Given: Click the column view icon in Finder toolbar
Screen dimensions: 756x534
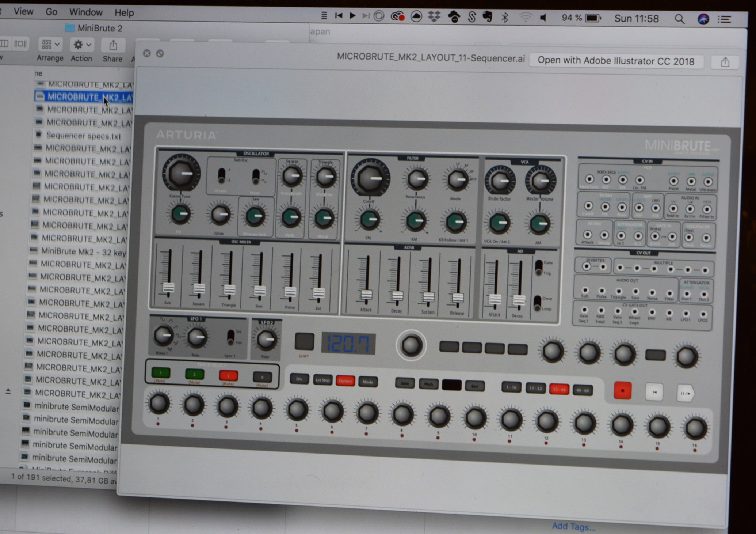Looking at the screenshot, I should 4,43.
